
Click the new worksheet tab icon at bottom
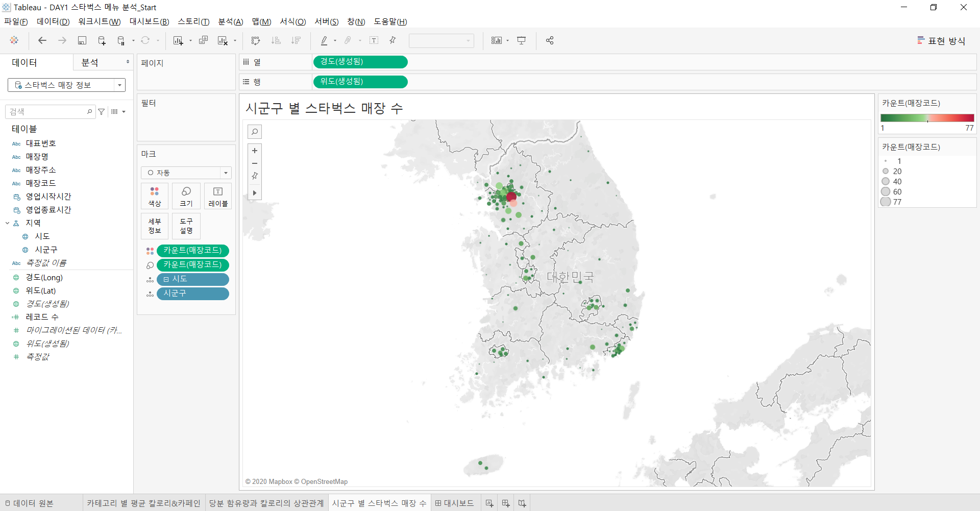pyautogui.click(x=489, y=503)
